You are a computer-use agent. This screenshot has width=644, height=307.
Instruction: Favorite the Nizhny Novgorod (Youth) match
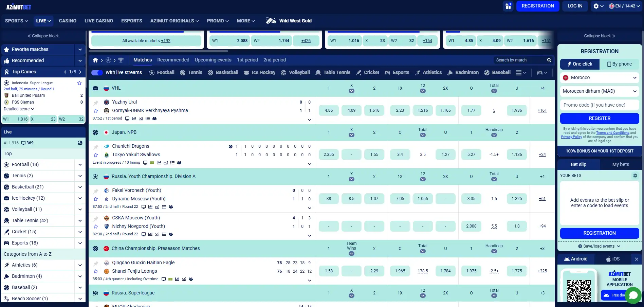pos(96,227)
